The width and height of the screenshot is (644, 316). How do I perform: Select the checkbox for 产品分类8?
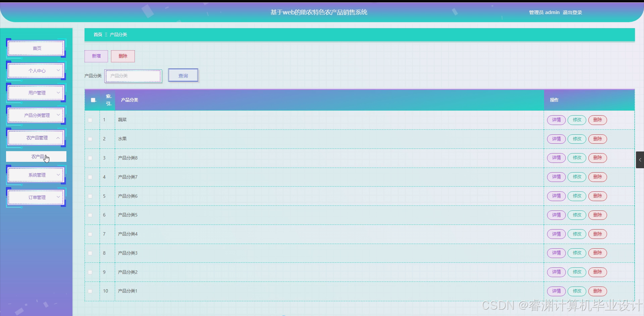point(90,158)
